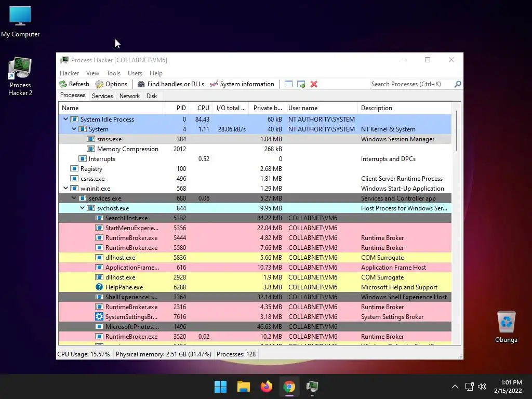The image size is (532, 399).
Task: Click the ShellExperienceH... process icon
Action: [99, 297]
